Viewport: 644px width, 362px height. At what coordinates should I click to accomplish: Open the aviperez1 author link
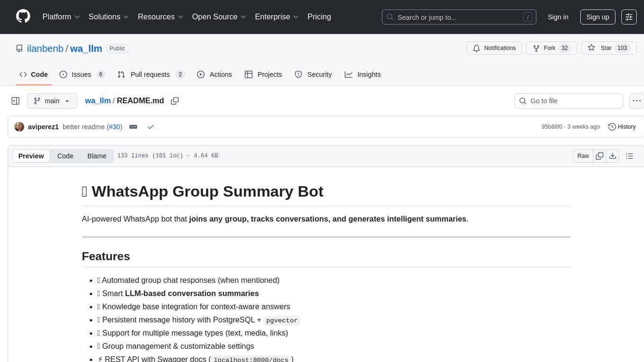click(x=43, y=127)
